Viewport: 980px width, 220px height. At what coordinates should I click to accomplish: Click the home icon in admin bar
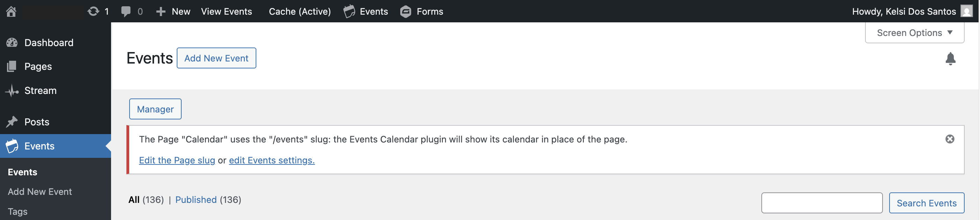[12, 12]
